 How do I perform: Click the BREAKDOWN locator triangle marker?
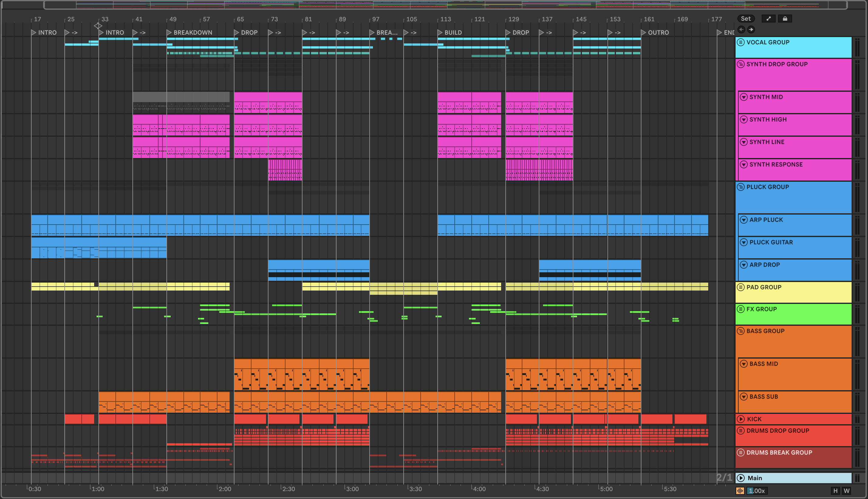click(169, 33)
